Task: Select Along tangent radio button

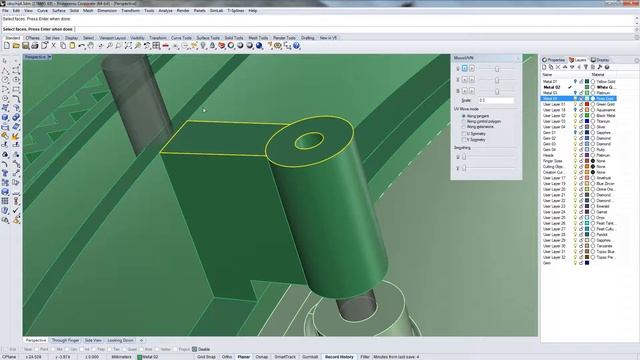Action: click(464, 116)
